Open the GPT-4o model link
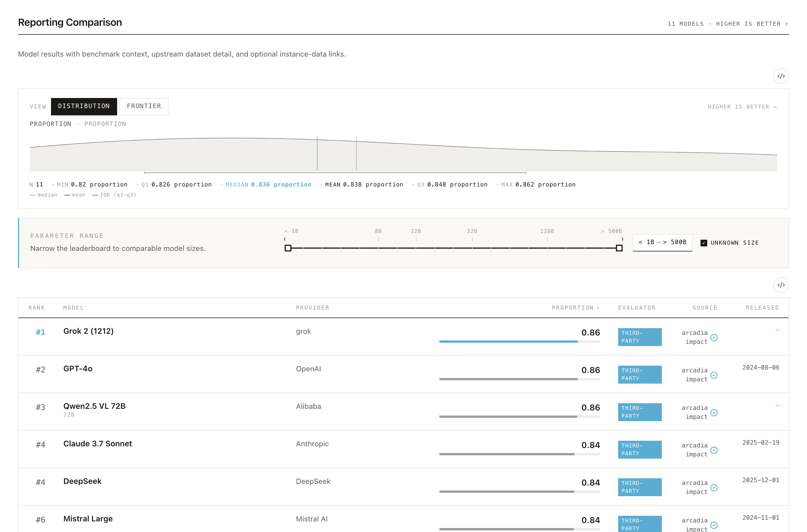 [x=78, y=369]
